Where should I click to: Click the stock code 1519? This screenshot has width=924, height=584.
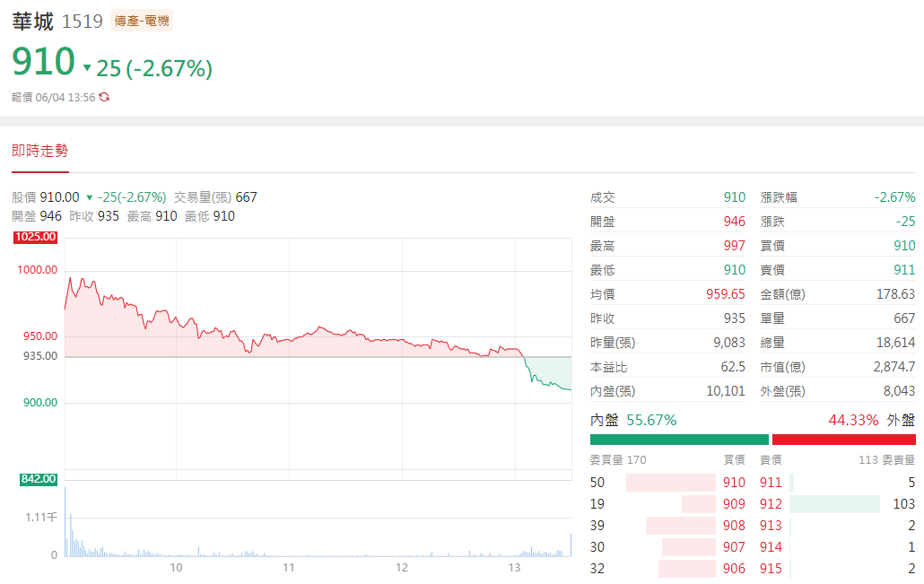coord(83,22)
